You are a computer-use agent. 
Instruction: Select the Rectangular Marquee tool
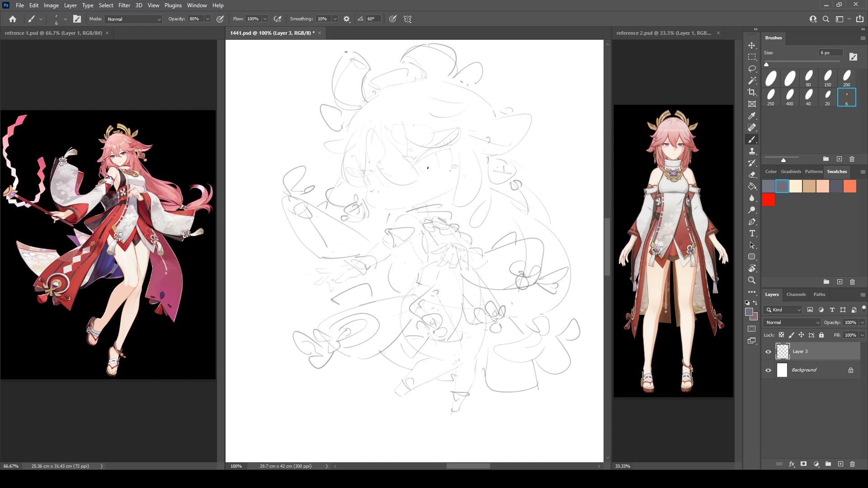752,57
